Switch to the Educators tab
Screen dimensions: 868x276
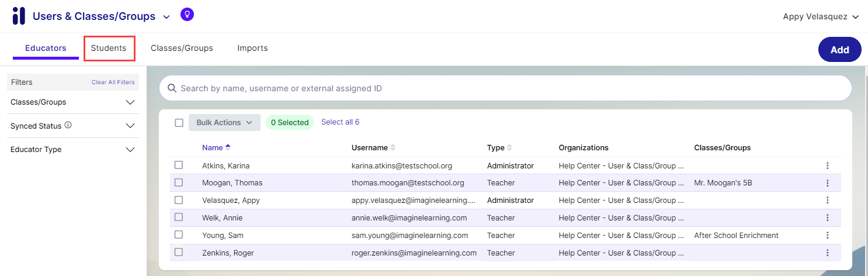click(x=46, y=48)
